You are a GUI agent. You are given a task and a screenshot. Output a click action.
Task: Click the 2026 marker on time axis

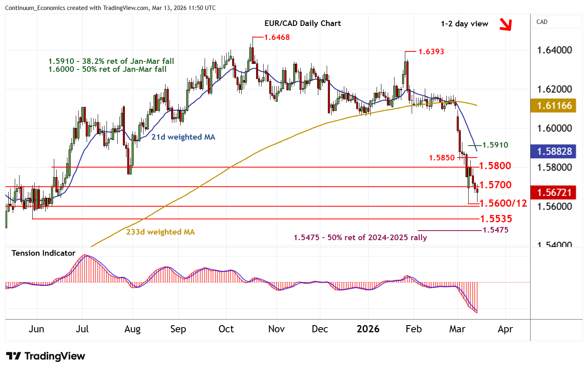point(368,329)
